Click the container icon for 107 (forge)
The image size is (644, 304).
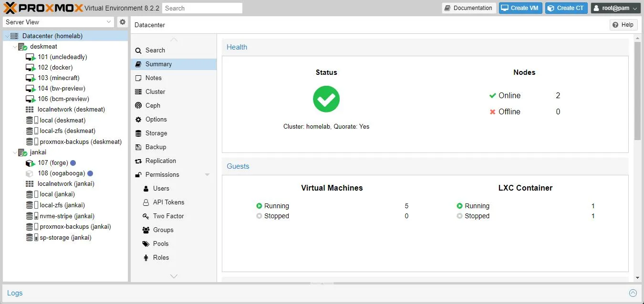point(30,163)
